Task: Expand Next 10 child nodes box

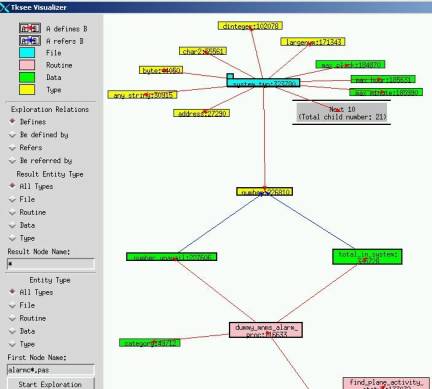Action: [x=342, y=113]
